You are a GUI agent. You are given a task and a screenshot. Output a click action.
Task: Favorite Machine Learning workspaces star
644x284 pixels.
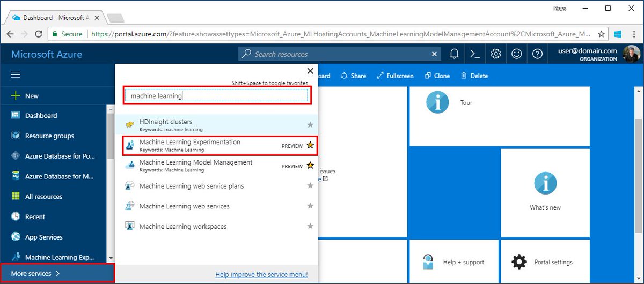(310, 227)
